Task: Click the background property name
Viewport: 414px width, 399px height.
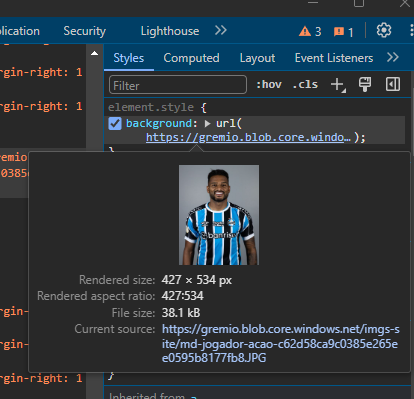Action: pyautogui.click(x=159, y=123)
